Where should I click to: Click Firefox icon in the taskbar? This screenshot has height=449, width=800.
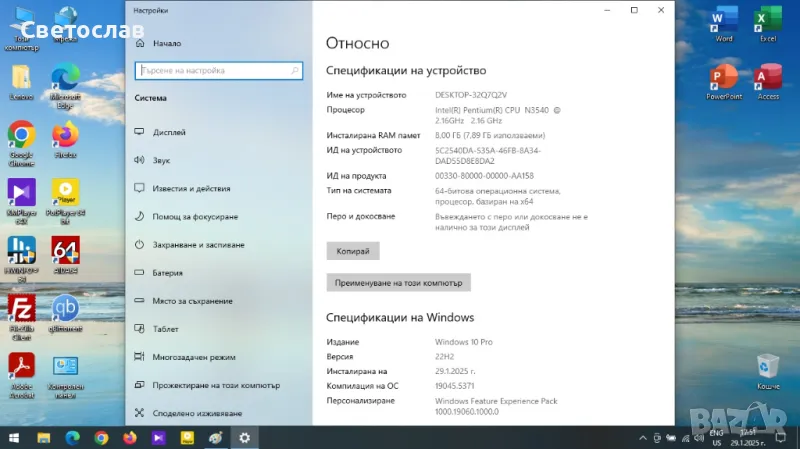tap(130, 437)
